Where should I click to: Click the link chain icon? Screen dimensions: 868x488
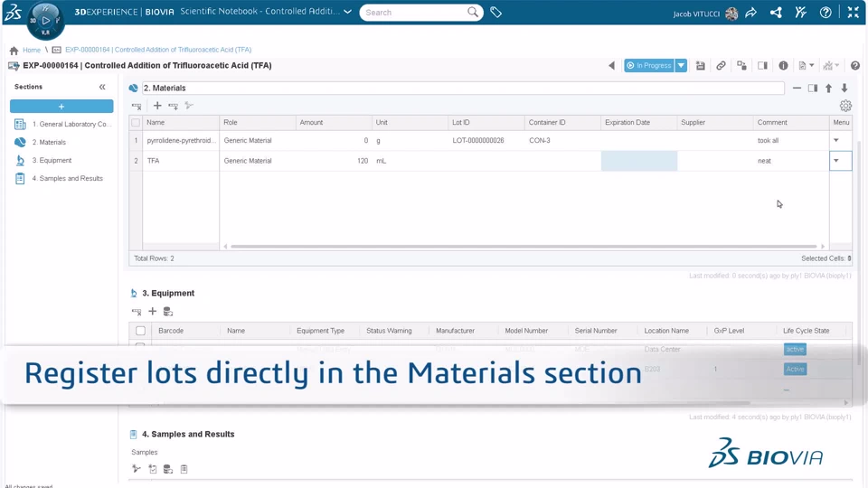721,65
